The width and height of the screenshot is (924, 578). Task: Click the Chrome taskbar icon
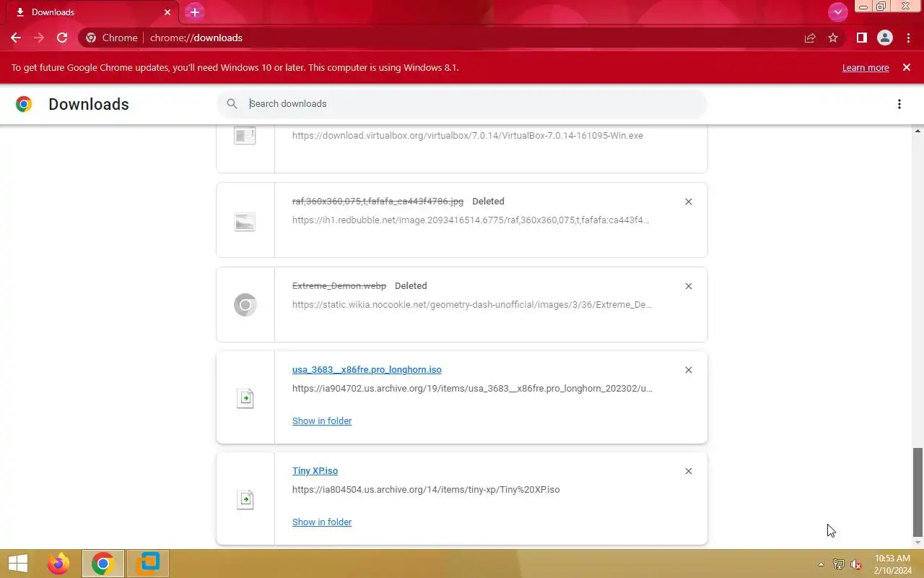coord(103,564)
